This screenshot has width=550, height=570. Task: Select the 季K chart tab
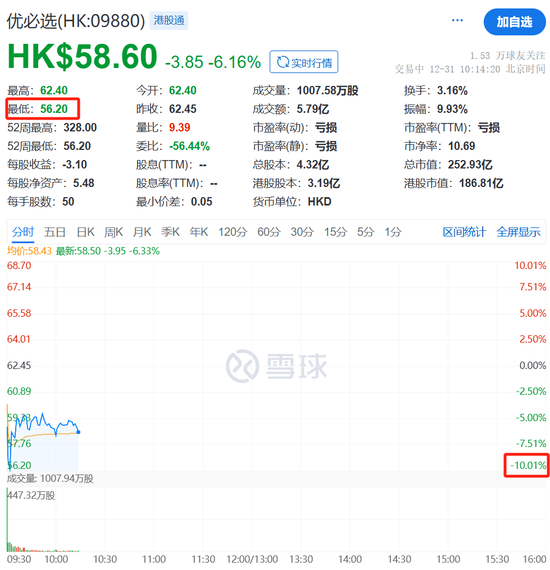coord(170,232)
